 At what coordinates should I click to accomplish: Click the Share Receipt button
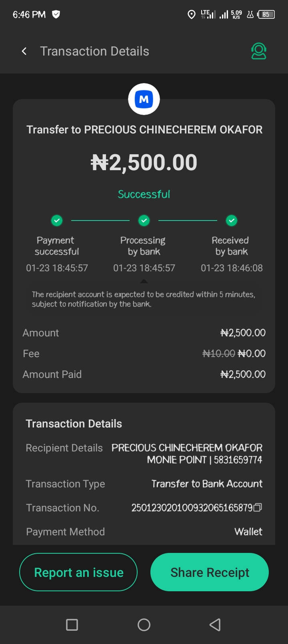(x=210, y=572)
